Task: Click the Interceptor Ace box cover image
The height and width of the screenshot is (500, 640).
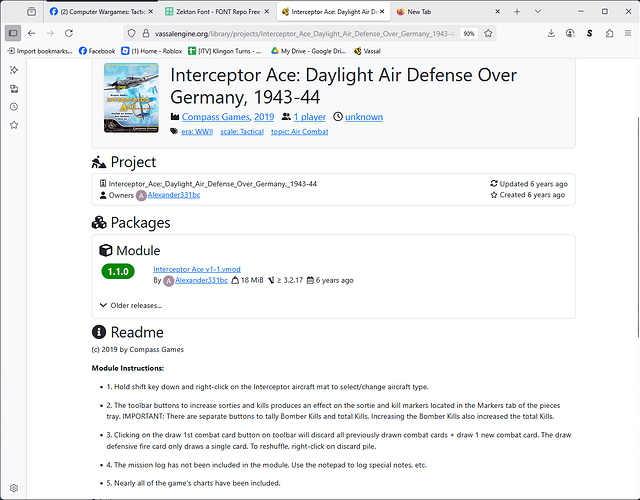Action: pos(131,98)
